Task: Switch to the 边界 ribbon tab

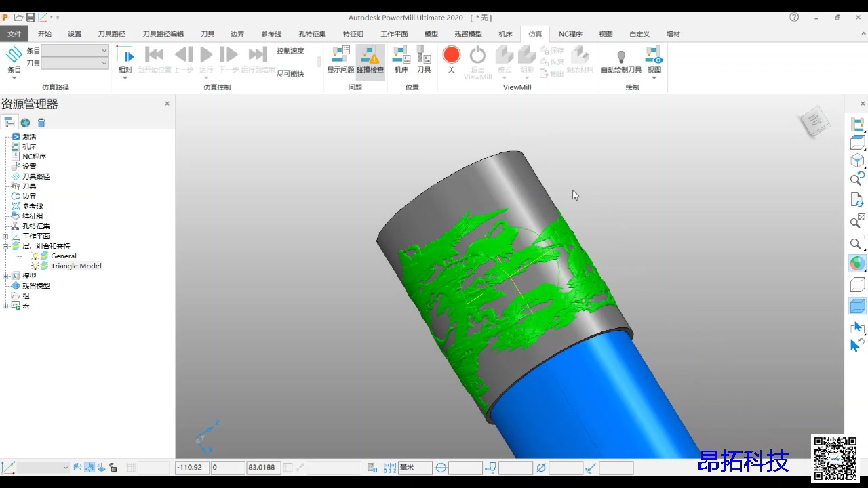Action: (x=237, y=34)
